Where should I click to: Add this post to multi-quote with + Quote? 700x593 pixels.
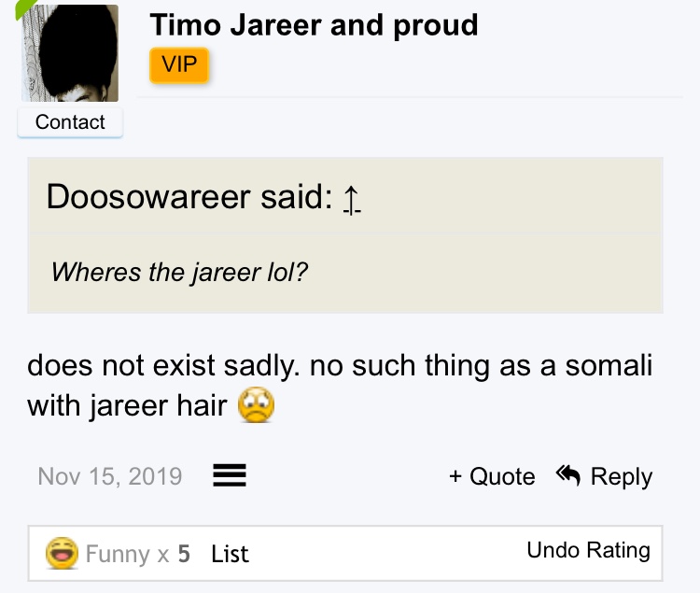[492, 476]
